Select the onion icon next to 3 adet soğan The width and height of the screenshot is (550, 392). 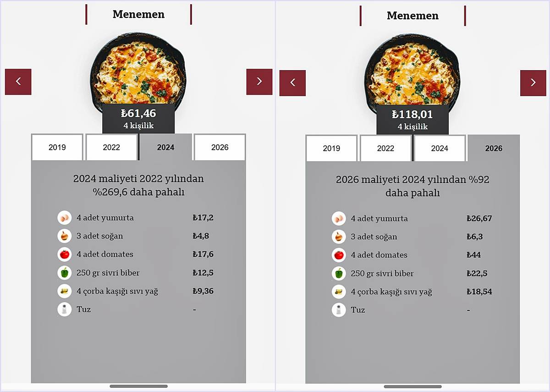[65, 236]
